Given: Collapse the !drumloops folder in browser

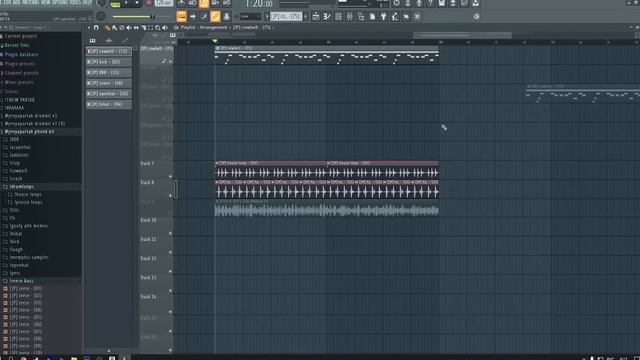Looking at the screenshot, I should point(21,187).
